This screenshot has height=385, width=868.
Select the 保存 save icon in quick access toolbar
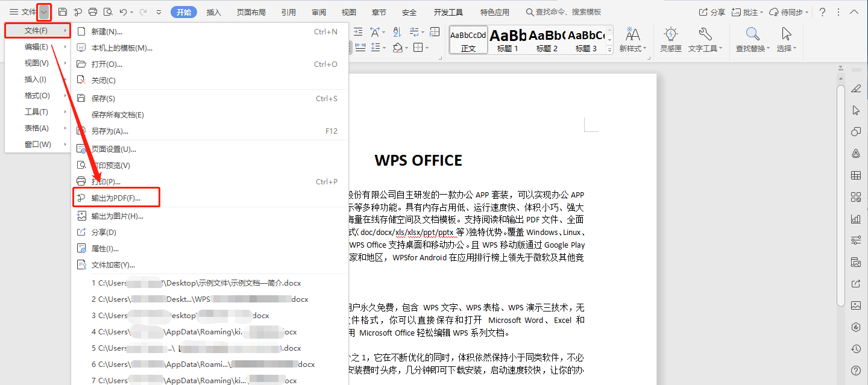63,11
